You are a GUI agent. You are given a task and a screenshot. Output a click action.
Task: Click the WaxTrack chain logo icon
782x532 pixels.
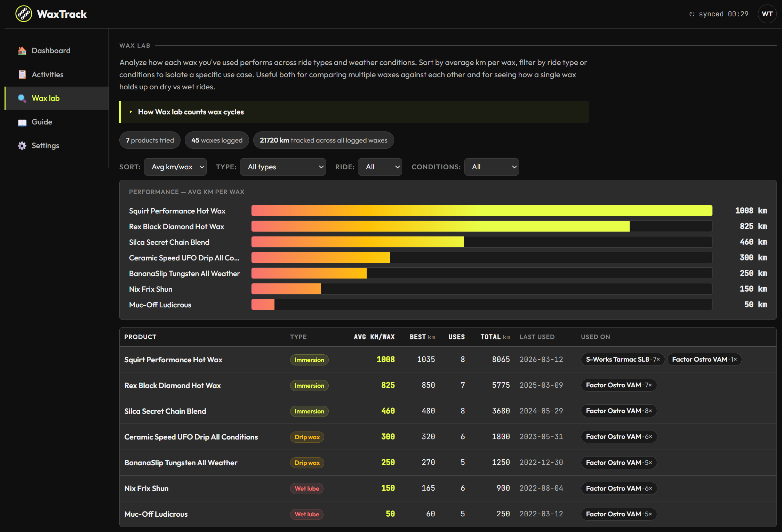tap(24, 14)
